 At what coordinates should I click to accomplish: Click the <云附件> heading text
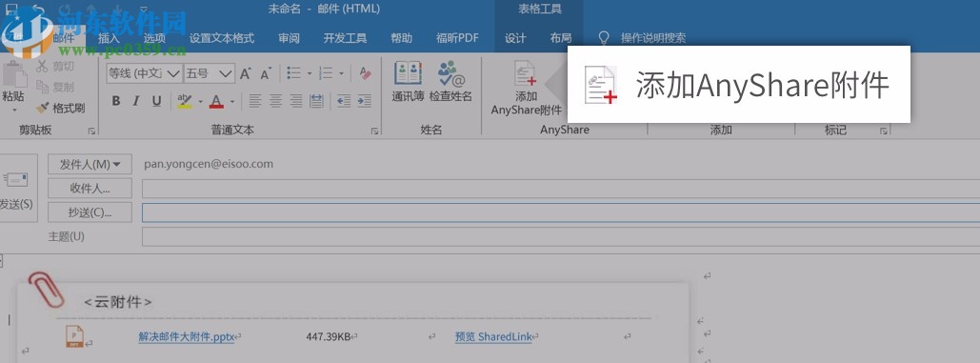point(118,302)
